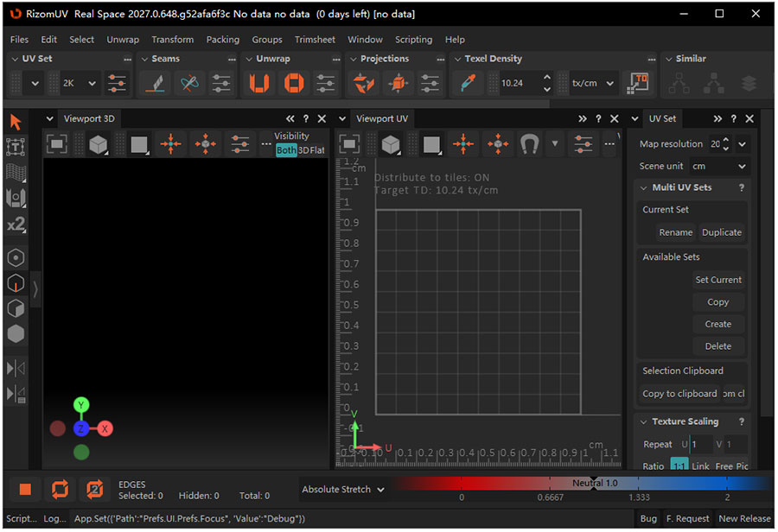The image size is (778, 532).
Task: Click the frame-all icon in Viewport 3D
Action: tap(57, 144)
